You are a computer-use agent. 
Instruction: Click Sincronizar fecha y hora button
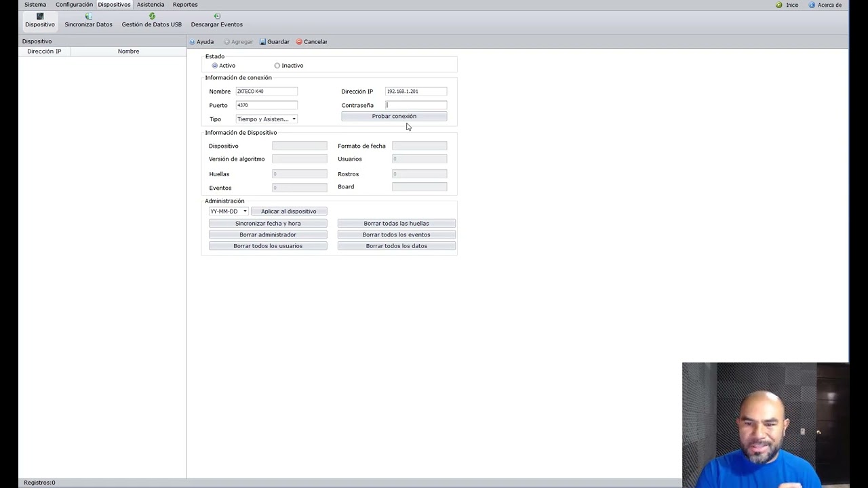pyautogui.click(x=268, y=224)
